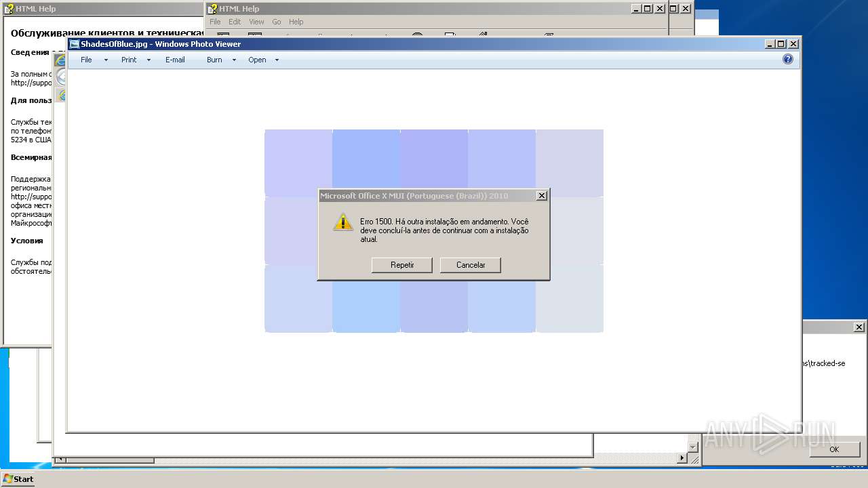Open Edit menu in rear HTML Help window
Viewport: 868px width, 488px height.
click(235, 22)
